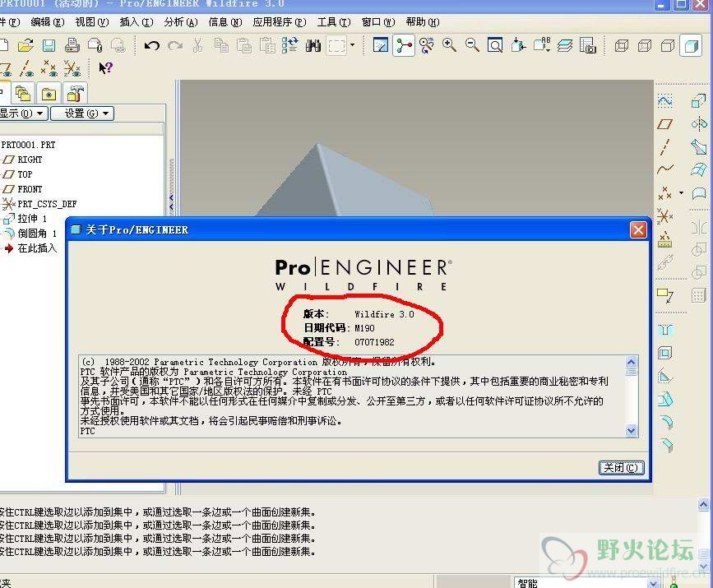The height and width of the screenshot is (588, 713).
Task: Open the 帮助 menu
Action: (423, 22)
